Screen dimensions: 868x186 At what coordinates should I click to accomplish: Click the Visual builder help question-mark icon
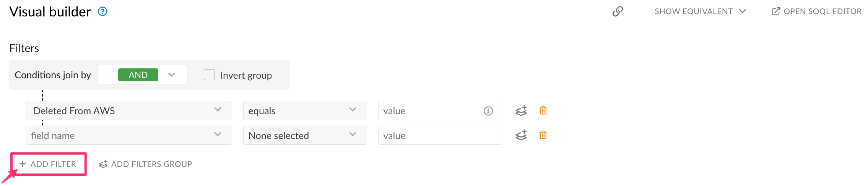click(x=102, y=11)
